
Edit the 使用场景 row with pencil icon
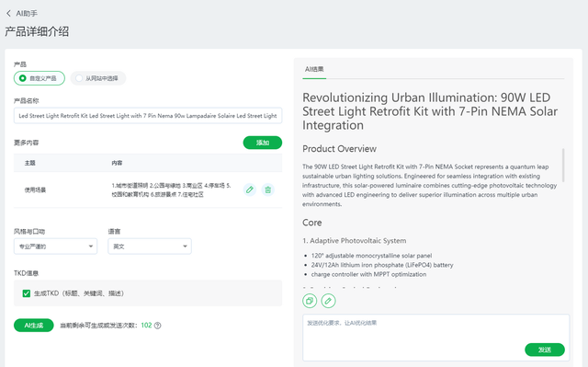click(x=250, y=189)
